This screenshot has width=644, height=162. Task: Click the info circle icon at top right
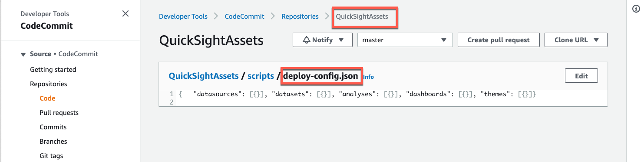(x=635, y=9)
